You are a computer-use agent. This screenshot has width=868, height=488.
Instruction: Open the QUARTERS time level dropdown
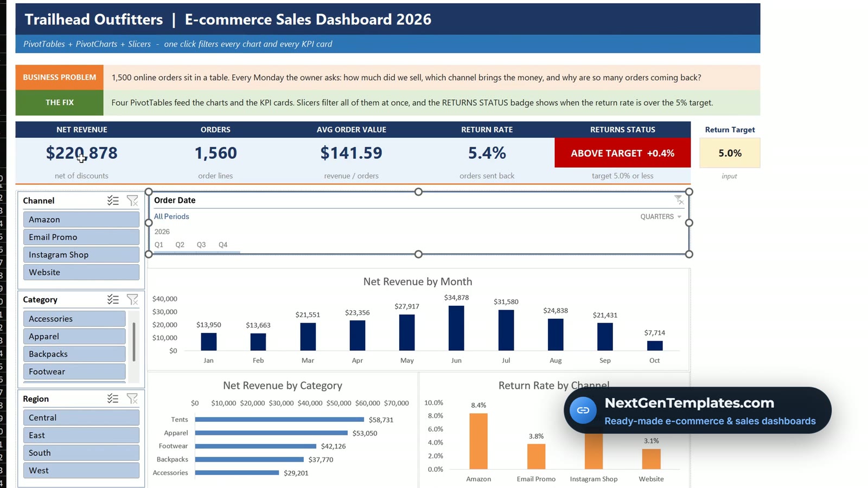661,216
